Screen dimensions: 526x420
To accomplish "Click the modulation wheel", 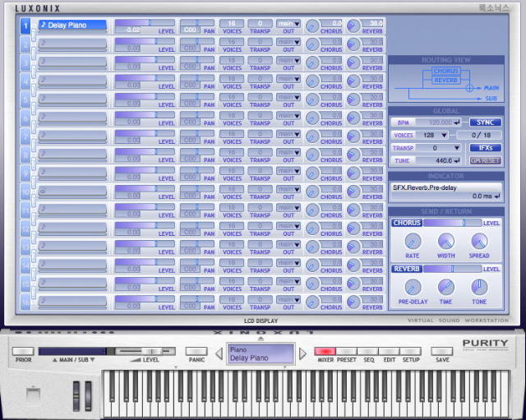I will (x=88, y=396).
